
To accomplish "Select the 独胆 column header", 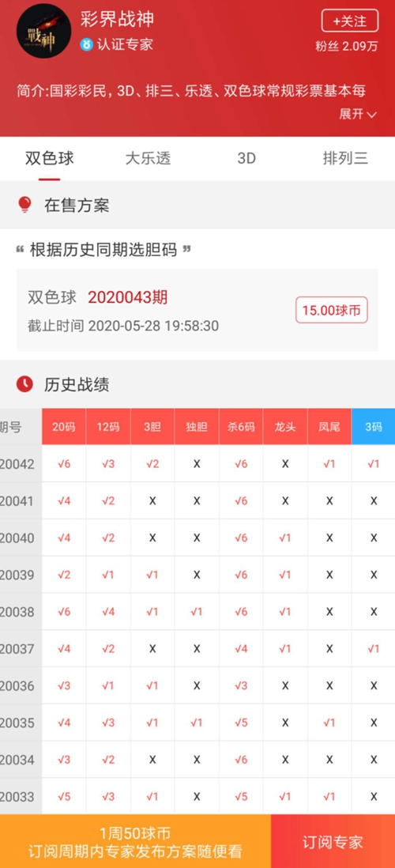I will point(197,427).
